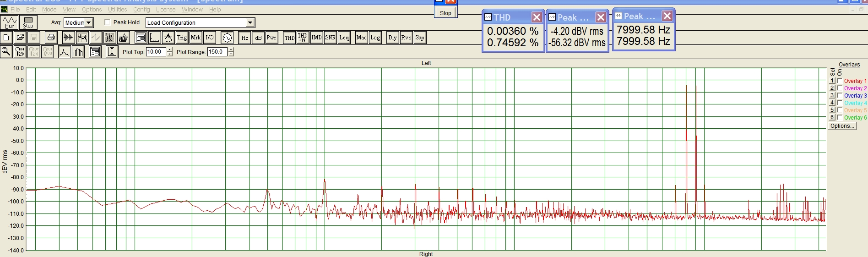Click the overlays Options... button
Viewport: 868px width, 257px height.
point(842,126)
